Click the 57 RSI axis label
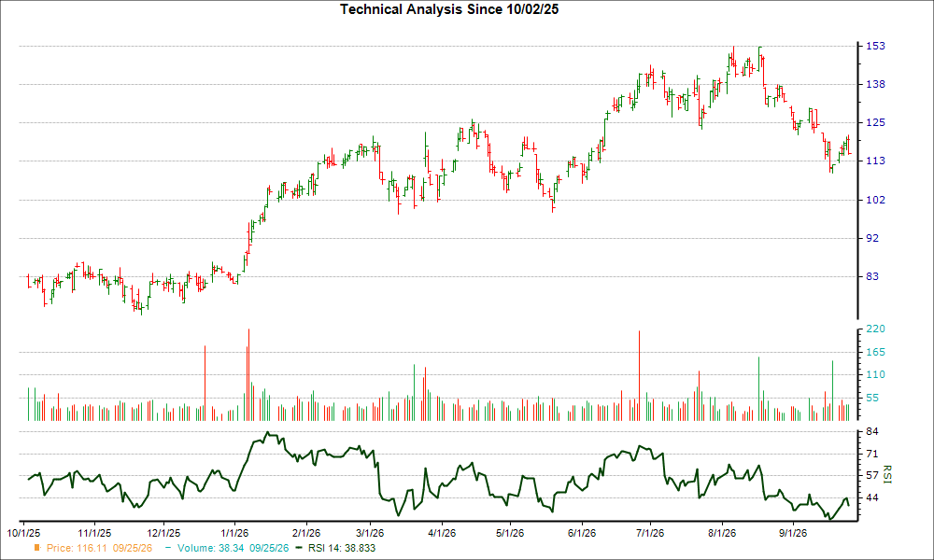This screenshot has width=934, height=560. pyautogui.click(x=872, y=475)
